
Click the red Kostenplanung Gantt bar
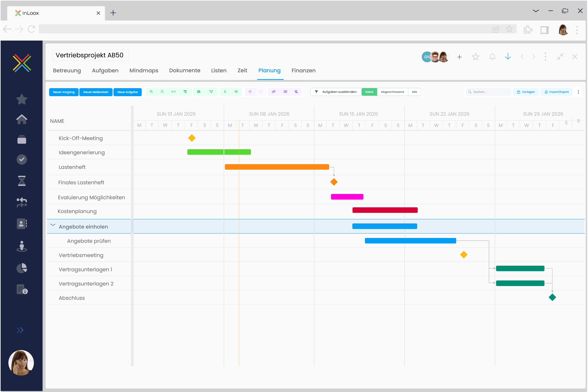tap(385, 210)
